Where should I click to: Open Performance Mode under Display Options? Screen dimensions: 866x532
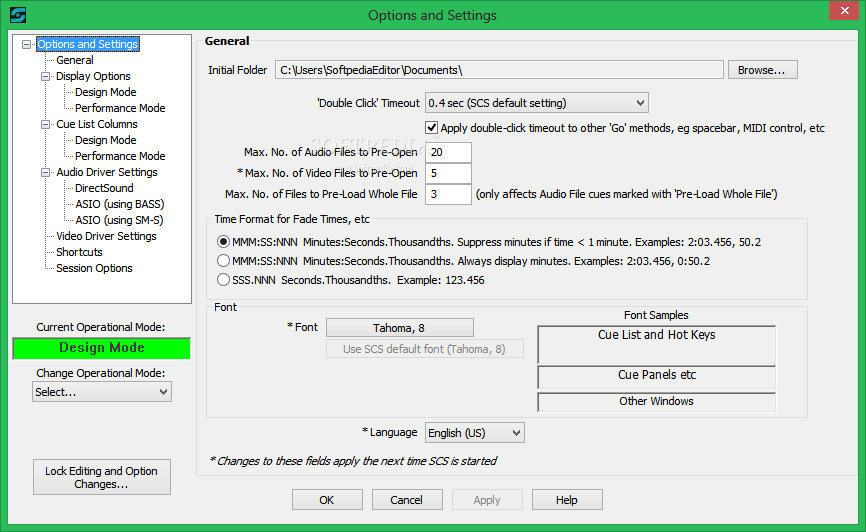pos(120,108)
